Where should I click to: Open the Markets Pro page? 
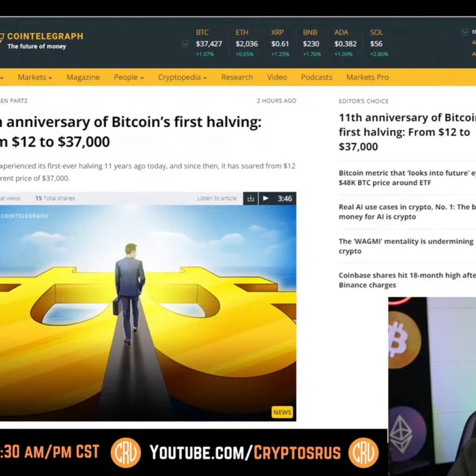367,77
